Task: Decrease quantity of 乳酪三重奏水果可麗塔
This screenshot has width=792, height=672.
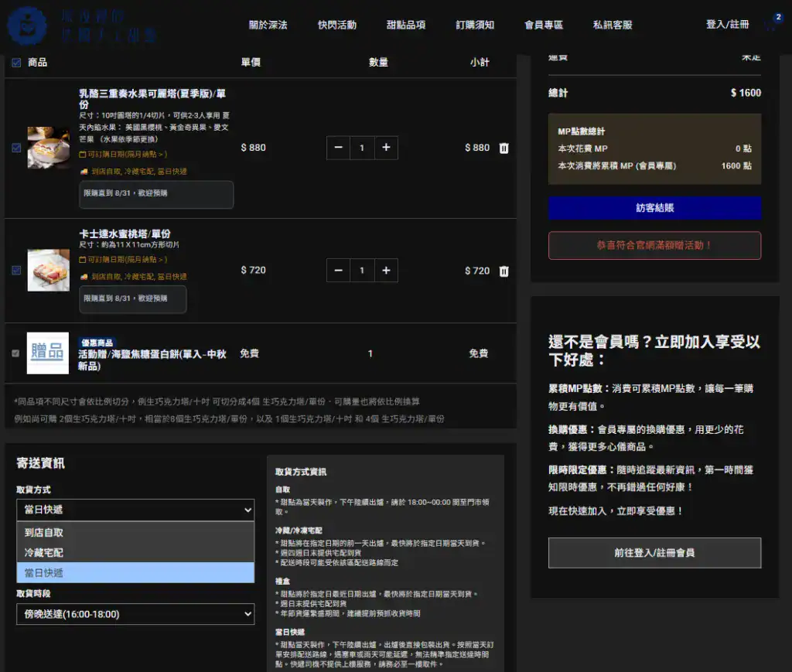Action: (339, 148)
